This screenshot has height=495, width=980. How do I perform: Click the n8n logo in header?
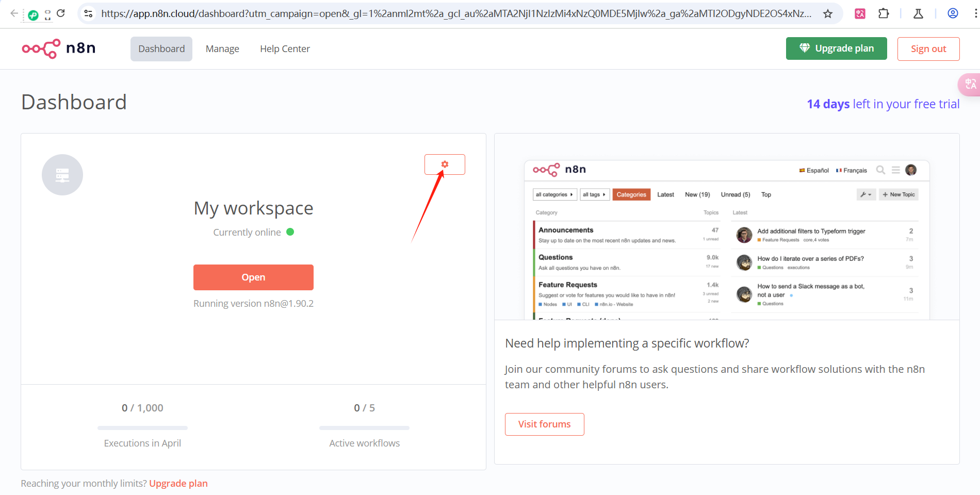click(59, 48)
